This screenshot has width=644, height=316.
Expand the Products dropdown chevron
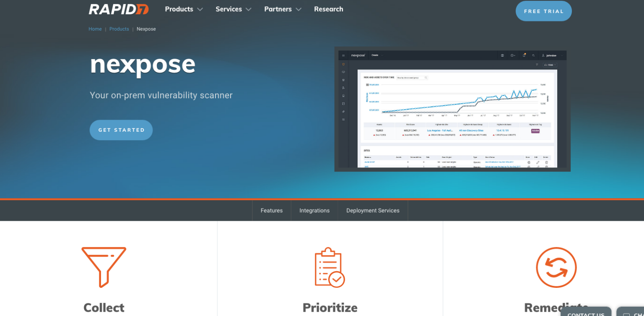200,9
